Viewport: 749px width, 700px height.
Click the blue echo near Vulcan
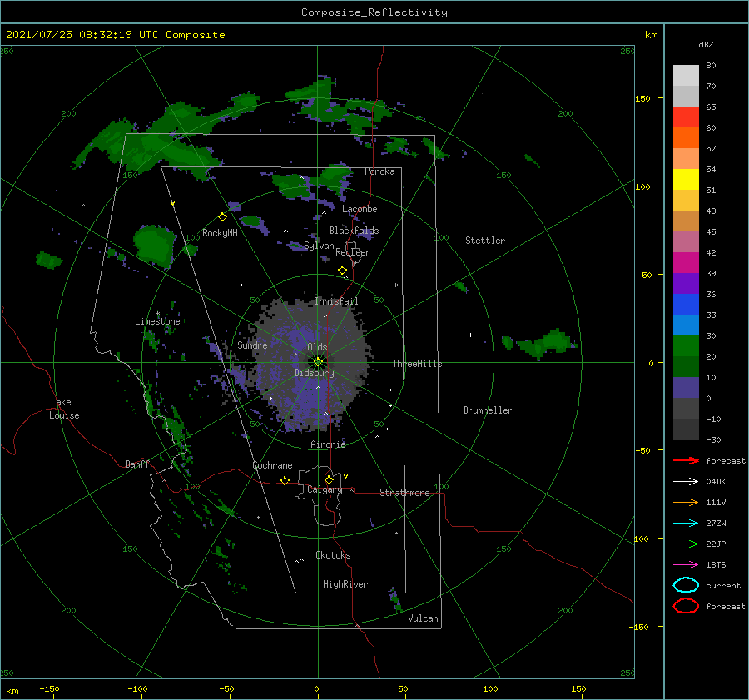(x=396, y=601)
